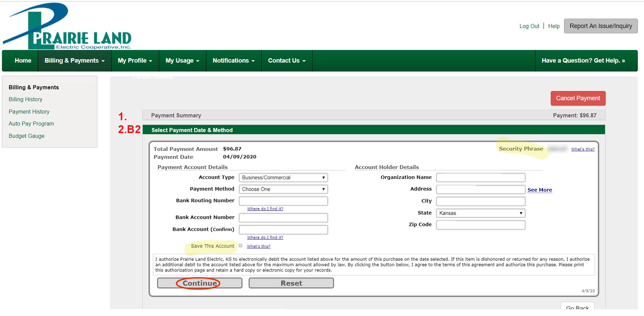
Task: Open the Help link at top right
Action: point(554,26)
